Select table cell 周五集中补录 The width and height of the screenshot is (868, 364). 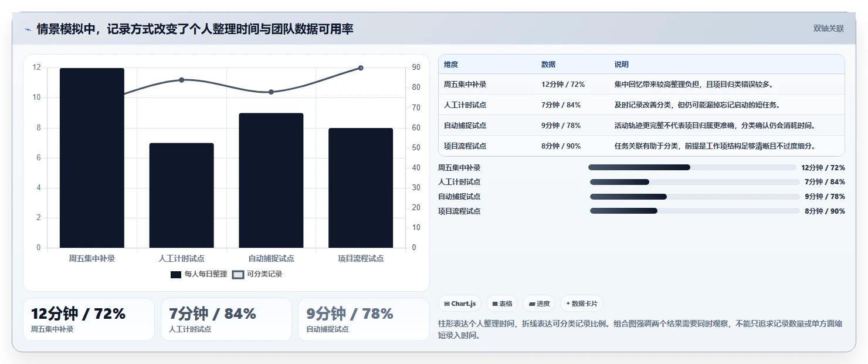(465, 85)
